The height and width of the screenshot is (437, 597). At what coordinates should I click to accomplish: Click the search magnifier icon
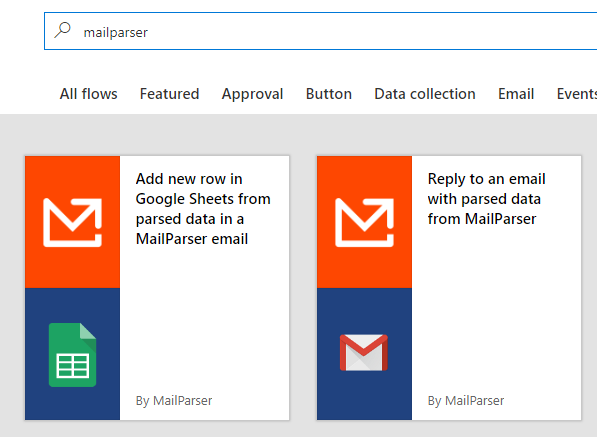tap(62, 30)
